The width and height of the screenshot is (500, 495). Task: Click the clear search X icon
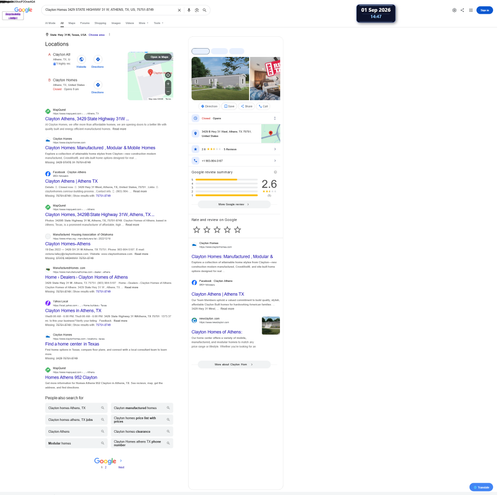coord(179,10)
